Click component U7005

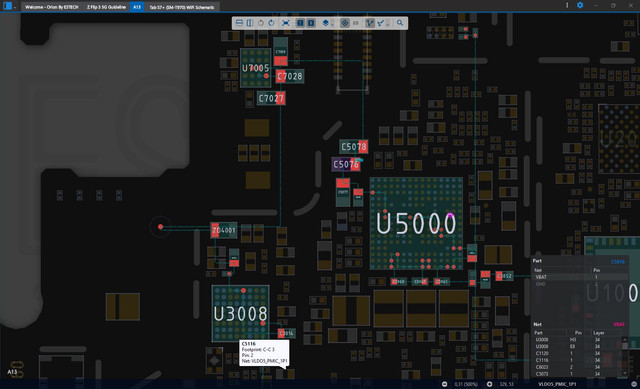pos(256,68)
